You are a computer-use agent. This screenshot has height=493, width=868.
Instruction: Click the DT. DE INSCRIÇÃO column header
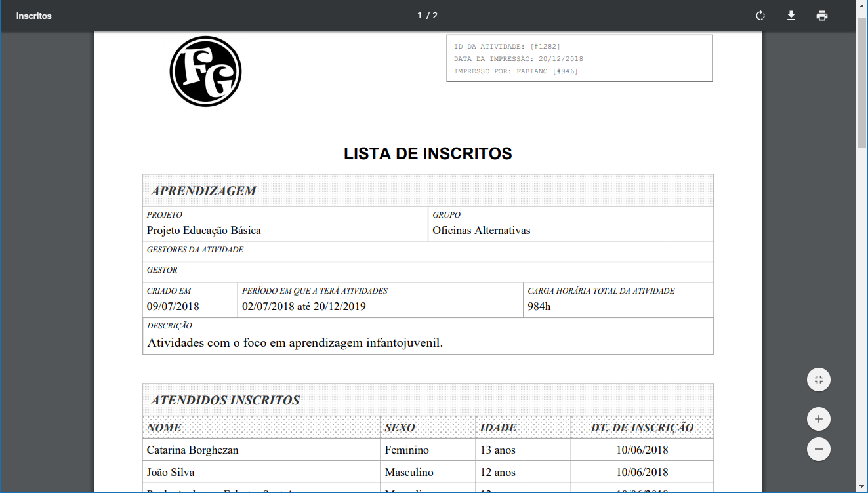[x=642, y=427]
